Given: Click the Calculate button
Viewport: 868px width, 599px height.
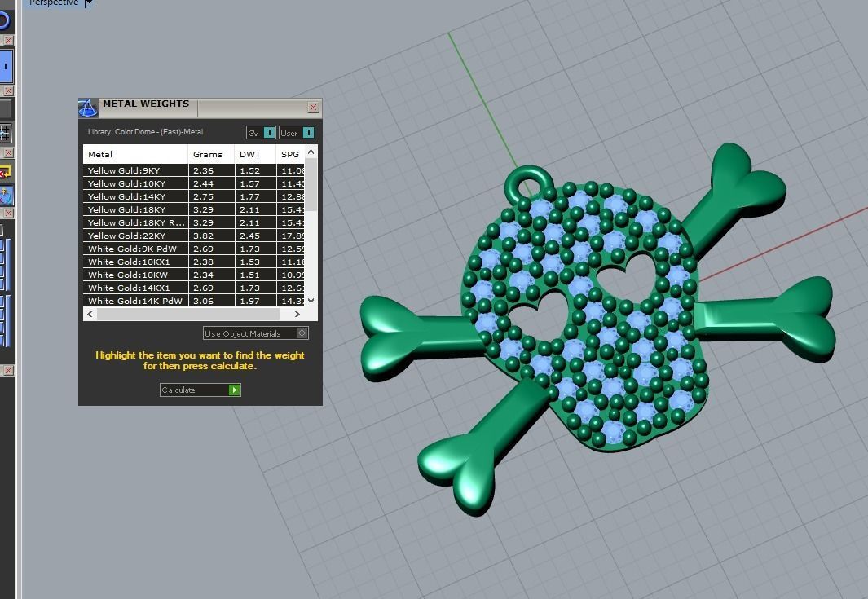Looking at the screenshot, I should [200, 390].
